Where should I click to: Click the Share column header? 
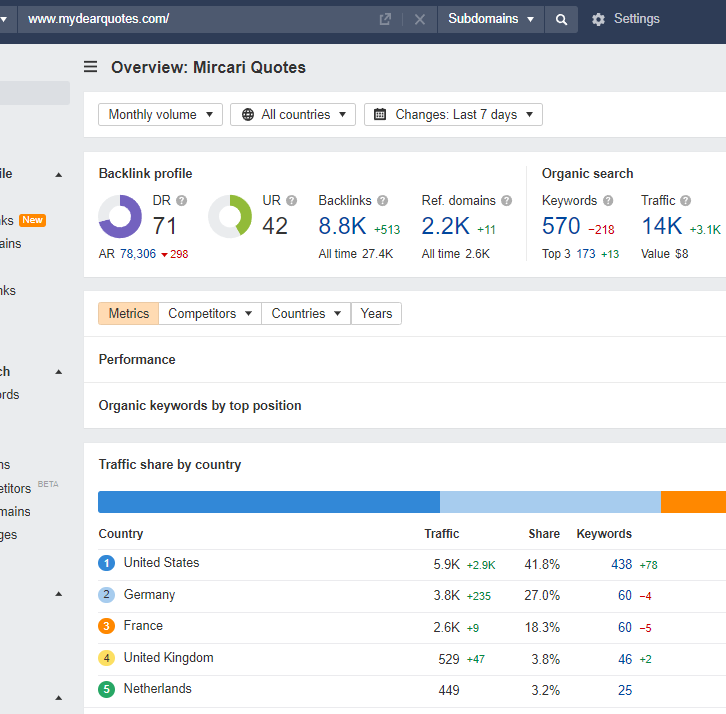[544, 534]
